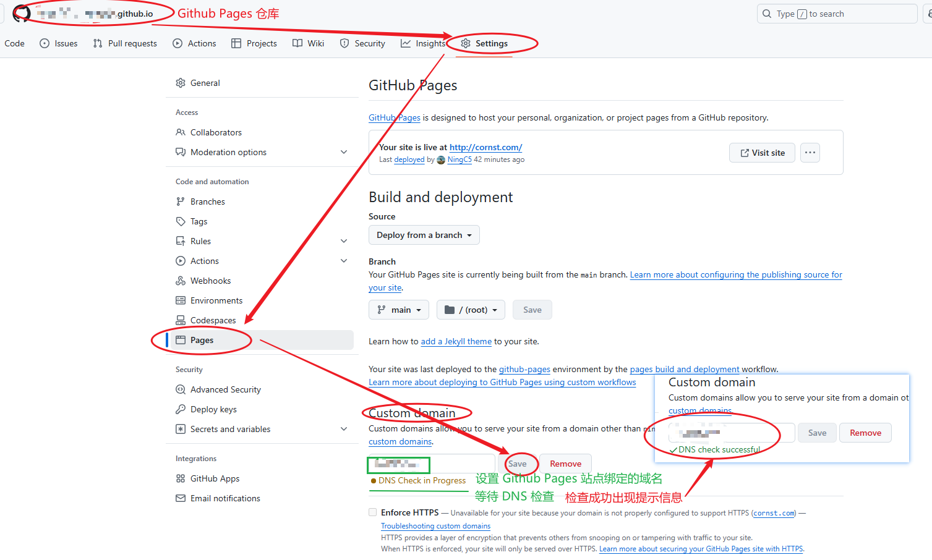This screenshot has height=560, width=932.
Task: Enable the Enforce HTTPS checkbox
Action: 372,512
